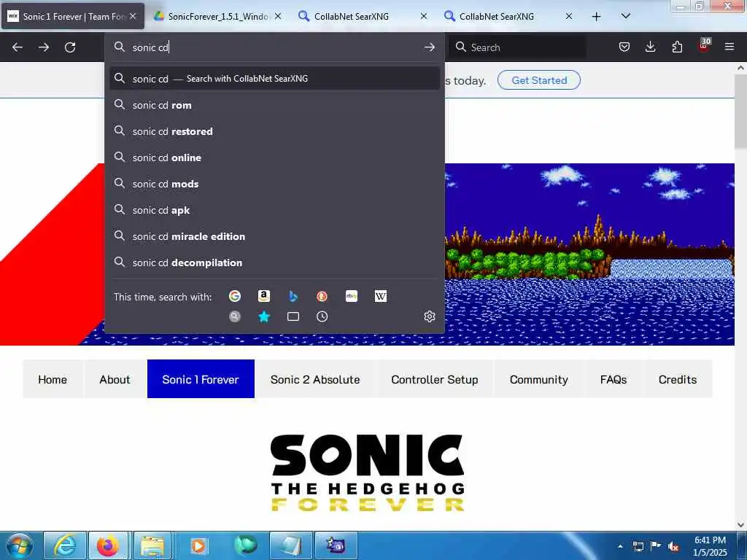747x560 pixels.
Task: Search within Bookmarks using the star icon
Action: 264,316
